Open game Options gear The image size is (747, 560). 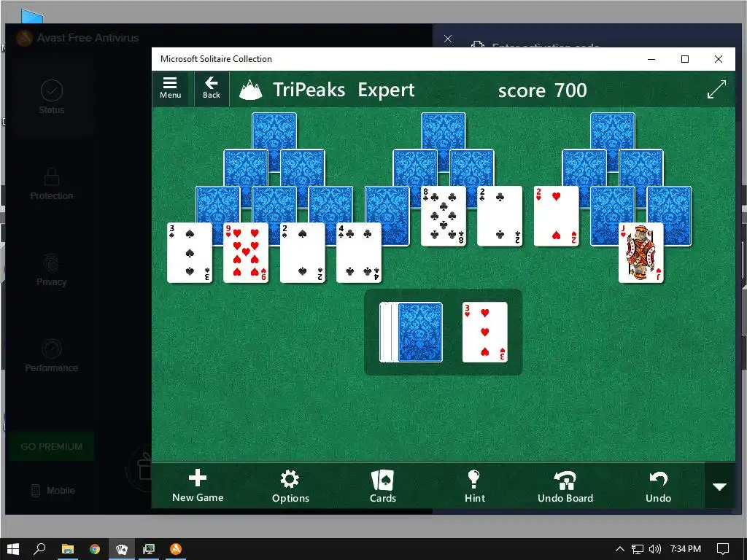point(290,486)
